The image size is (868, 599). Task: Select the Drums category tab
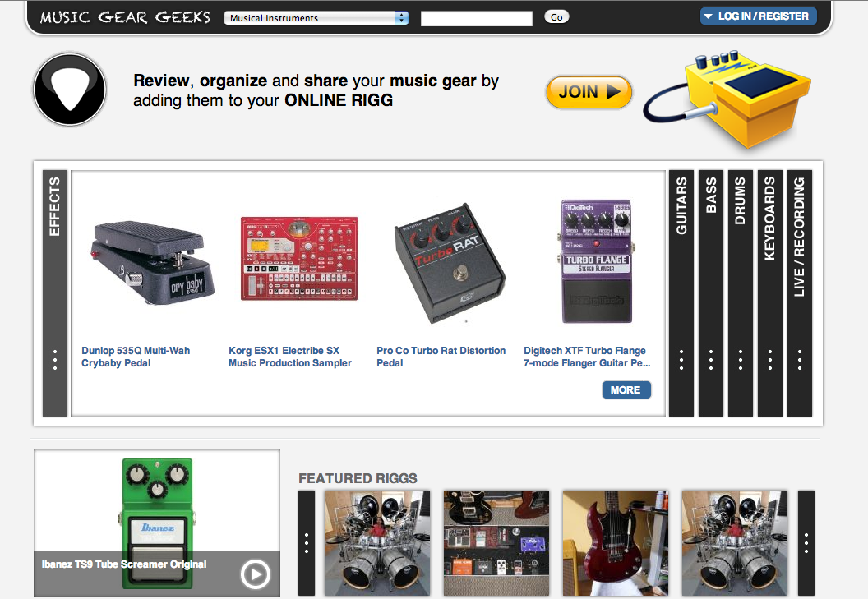pyautogui.click(x=740, y=293)
